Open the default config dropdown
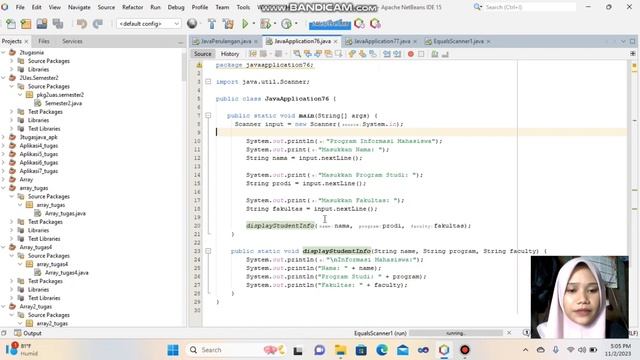The height and width of the screenshot is (360, 640). tap(149, 24)
